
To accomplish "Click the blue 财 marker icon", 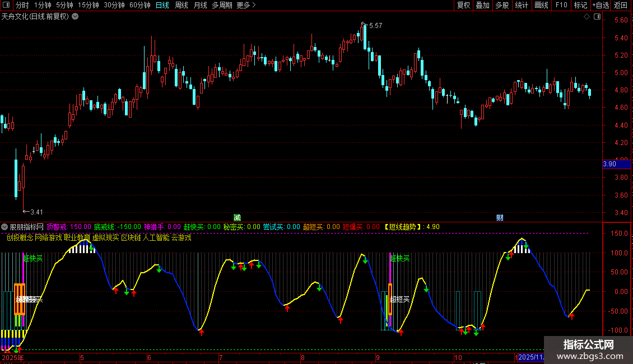I will 500,217.
